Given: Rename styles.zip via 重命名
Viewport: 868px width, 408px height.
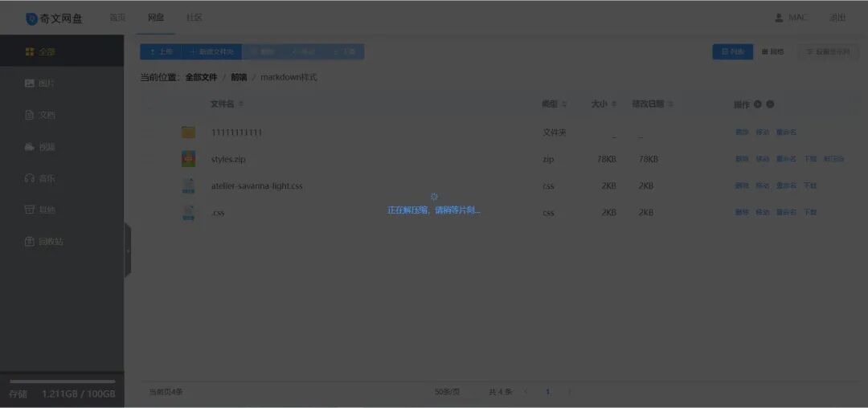Looking at the screenshot, I should [x=786, y=159].
